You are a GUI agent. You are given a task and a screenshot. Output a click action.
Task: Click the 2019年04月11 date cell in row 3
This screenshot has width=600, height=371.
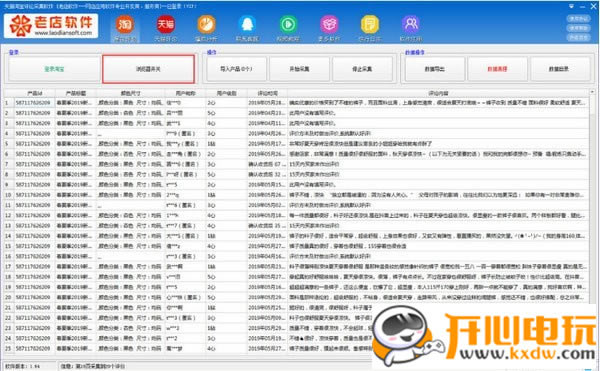(x=267, y=123)
